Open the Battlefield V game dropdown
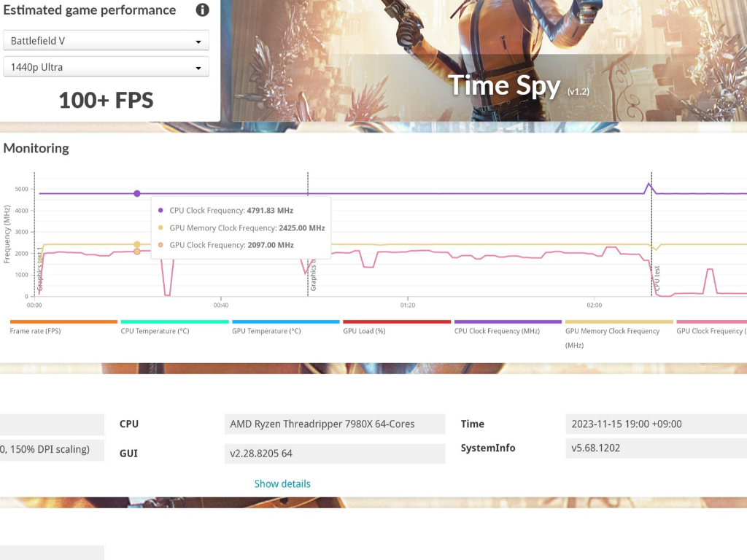This screenshot has height=560, width=747. point(106,41)
